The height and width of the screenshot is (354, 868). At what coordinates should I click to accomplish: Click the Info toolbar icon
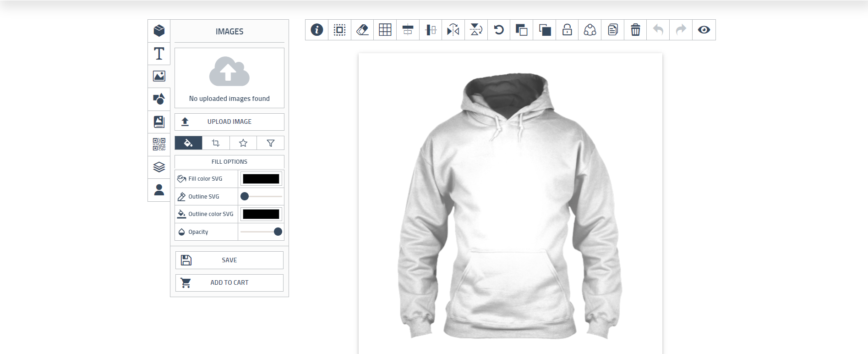tap(317, 30)
